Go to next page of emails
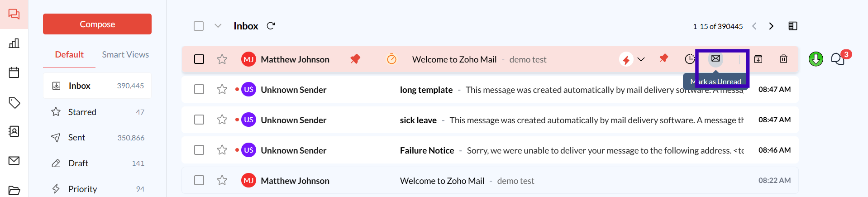 click(771, 26)
